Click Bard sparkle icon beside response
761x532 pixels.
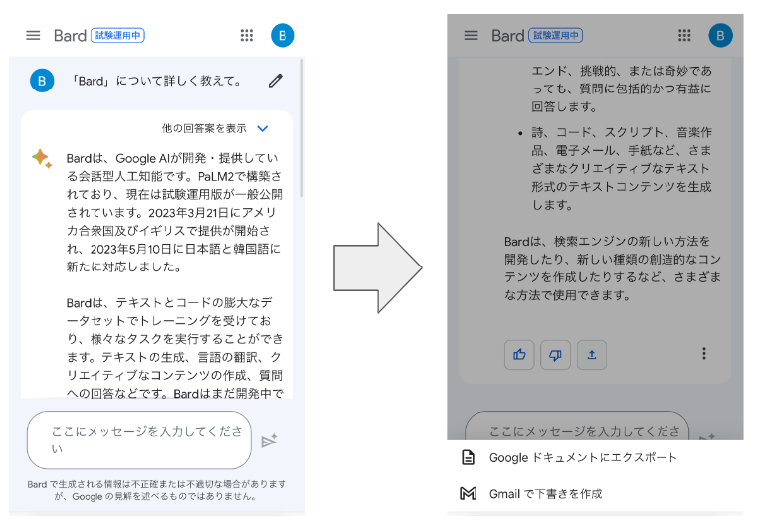point(42,158)
